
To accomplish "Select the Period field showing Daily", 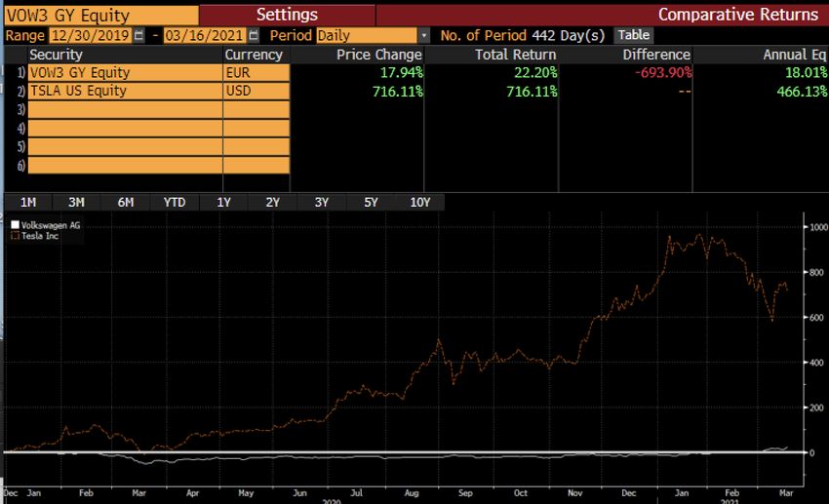I will (x=367, y=35).
